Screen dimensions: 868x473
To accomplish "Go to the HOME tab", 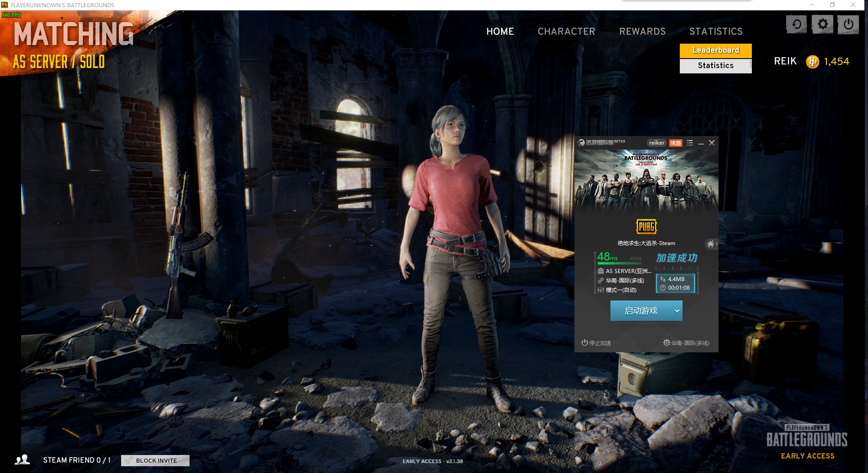I will [500, 32].
